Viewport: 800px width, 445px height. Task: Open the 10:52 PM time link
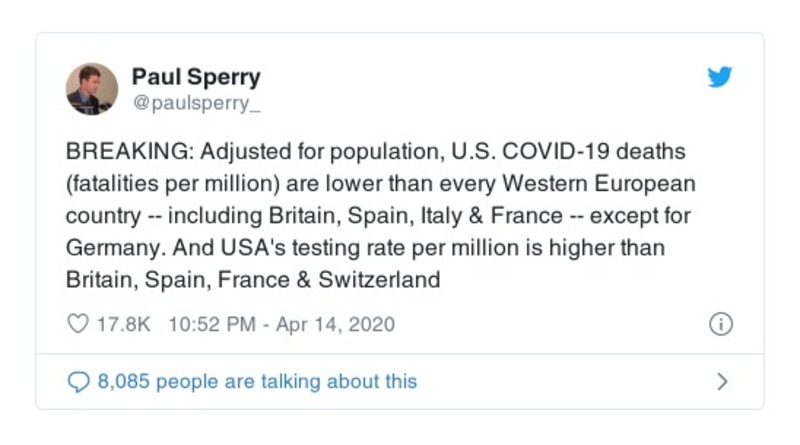point(212,324)
